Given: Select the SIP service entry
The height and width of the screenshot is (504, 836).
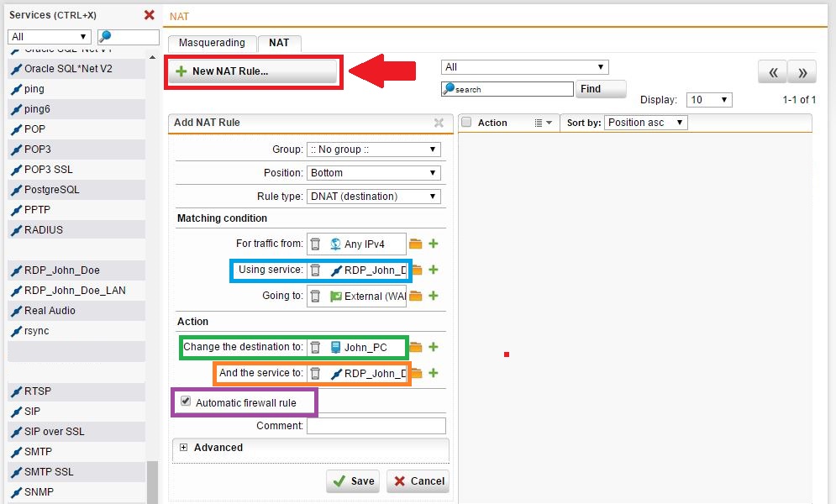Looking at the screenshot, I should coord(76,412).
